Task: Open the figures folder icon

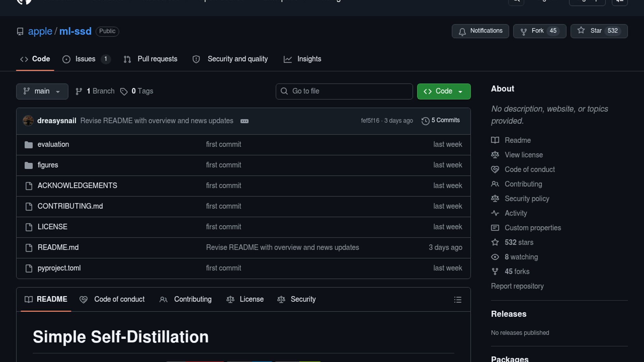Action: coord(29,165)
